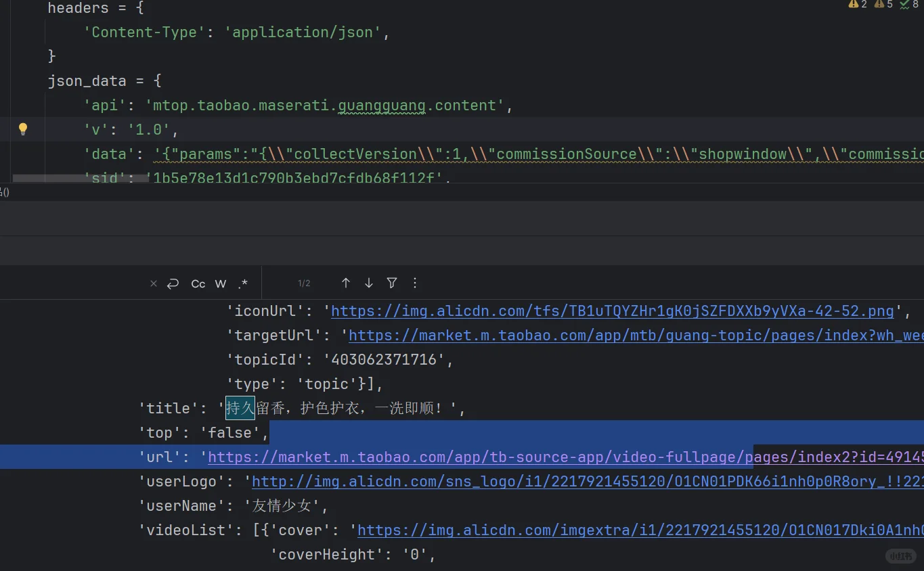Image resolution: width=924 pixels, height=571 pixels.
Task: Jump to previous search occurrence arrow
Action: pos(346,283)
